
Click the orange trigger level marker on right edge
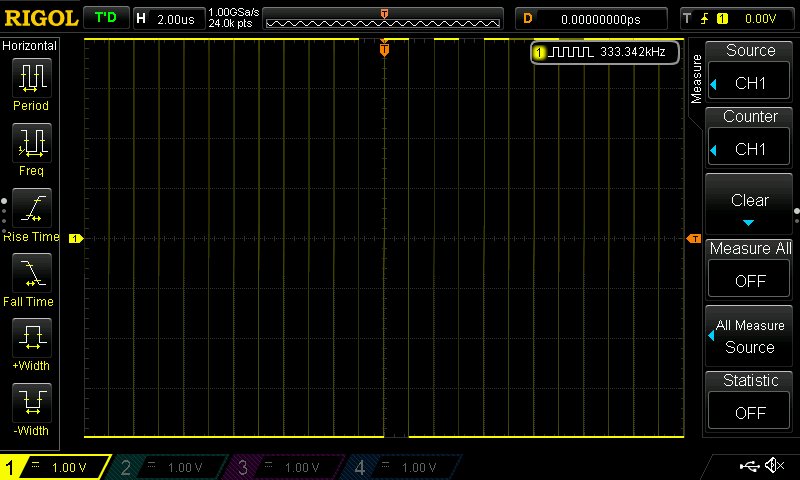point(693,238)
